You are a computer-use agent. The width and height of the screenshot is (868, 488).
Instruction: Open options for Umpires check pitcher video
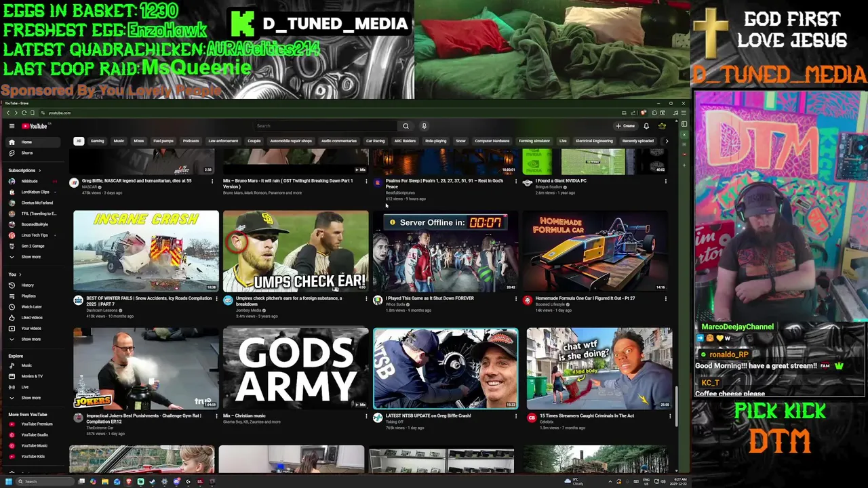coord(366,298)
